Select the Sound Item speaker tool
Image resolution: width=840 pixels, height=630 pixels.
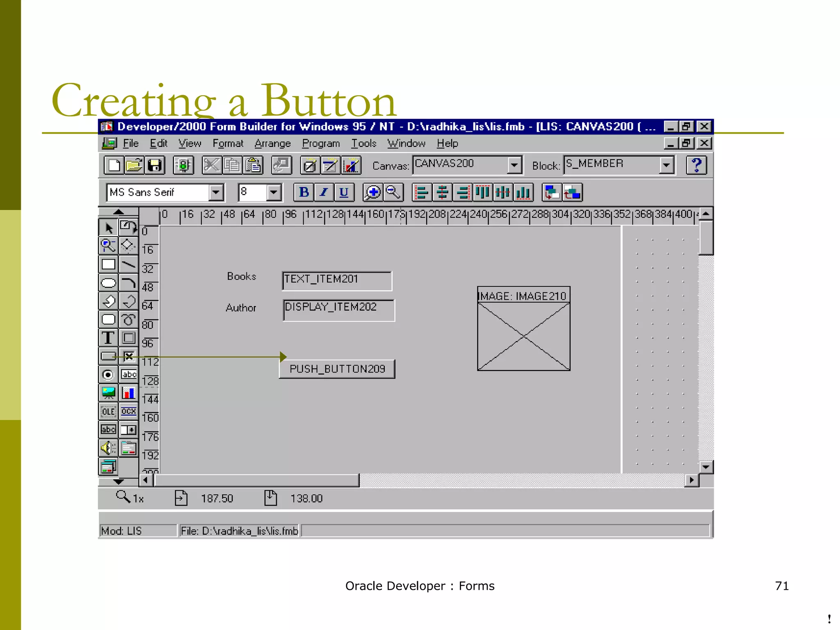[x=108, y=448]
